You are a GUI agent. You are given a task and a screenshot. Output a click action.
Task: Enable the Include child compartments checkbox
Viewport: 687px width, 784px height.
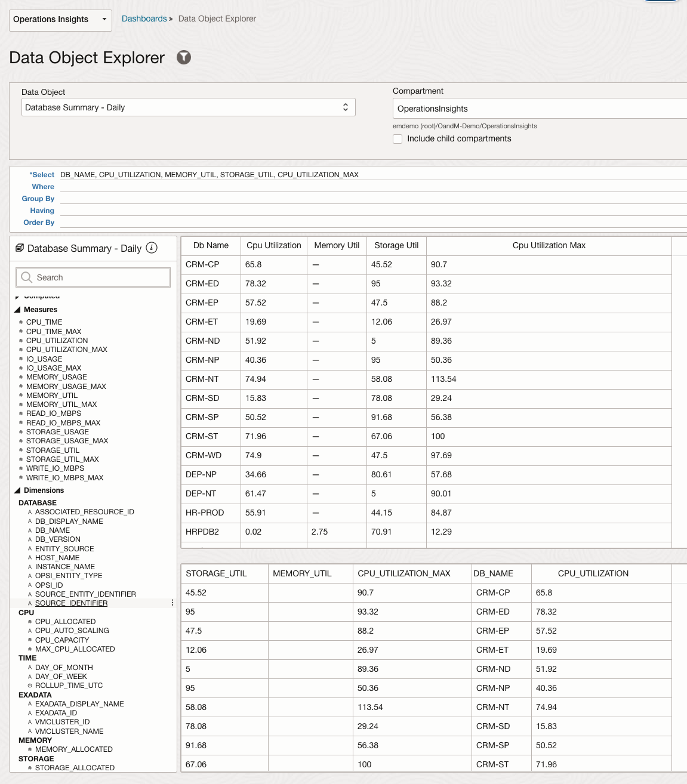coord(398,138)
